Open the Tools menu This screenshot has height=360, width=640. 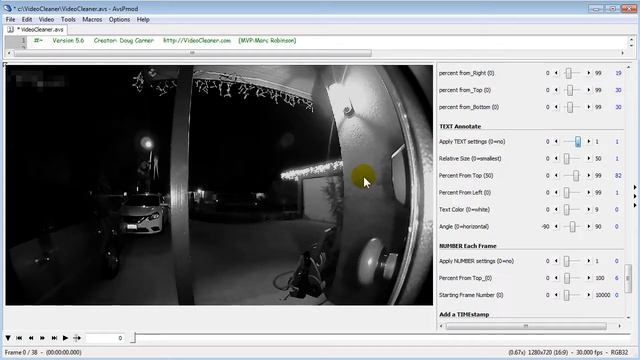tap(68, 19)
